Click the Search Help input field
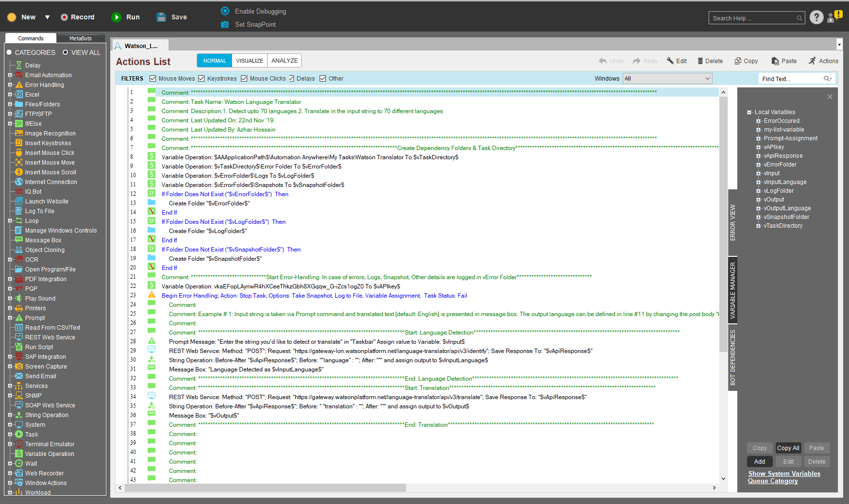The width and height of the screenshot is (849, 504). tap(752, 18)
